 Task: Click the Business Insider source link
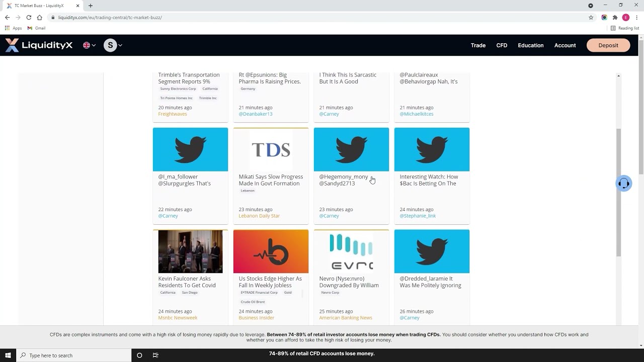[x=257, y=318]
